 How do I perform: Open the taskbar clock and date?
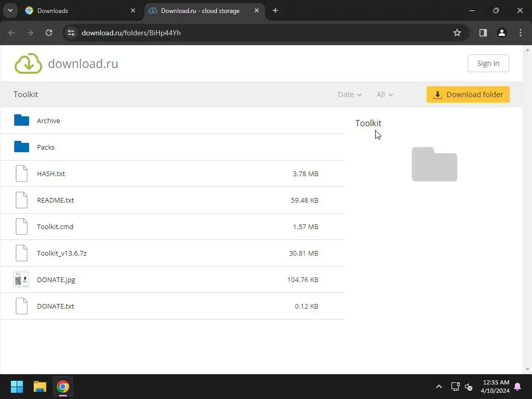pyautogui.click(x=495, y=387)
